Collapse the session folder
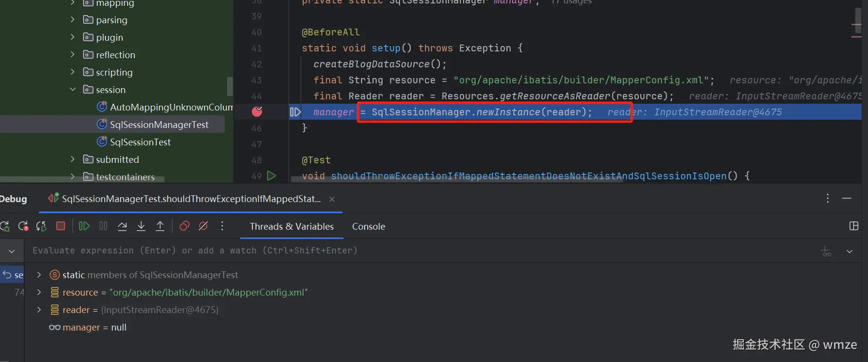Viewport: 868px width, 362px height. pos(73,89)
